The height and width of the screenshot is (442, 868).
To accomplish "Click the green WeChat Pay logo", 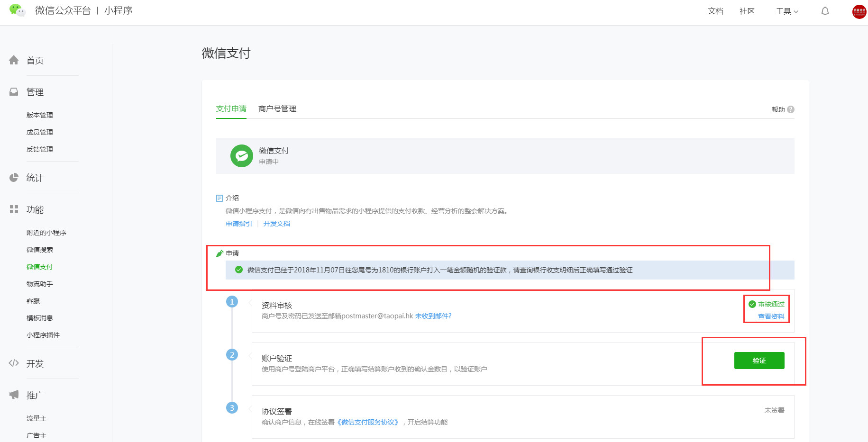I will [242, 156].
